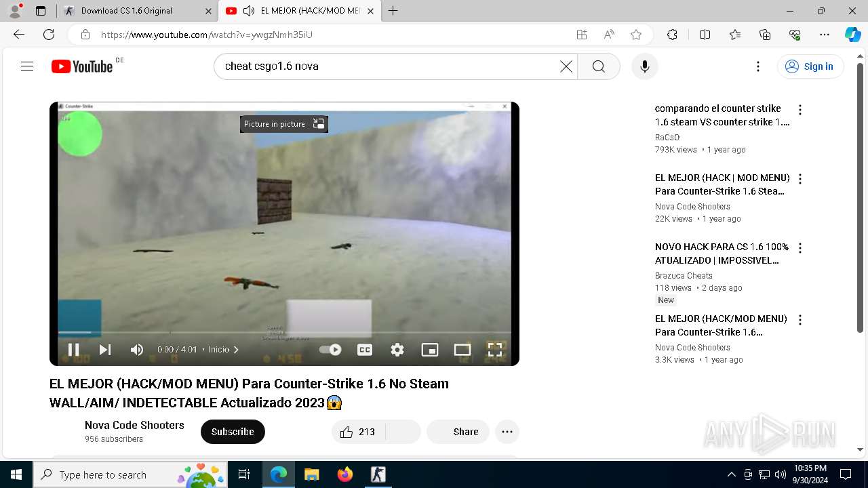The image size is (868, 488).
Task: Go to the YouTube home logo
Action: 82,66
